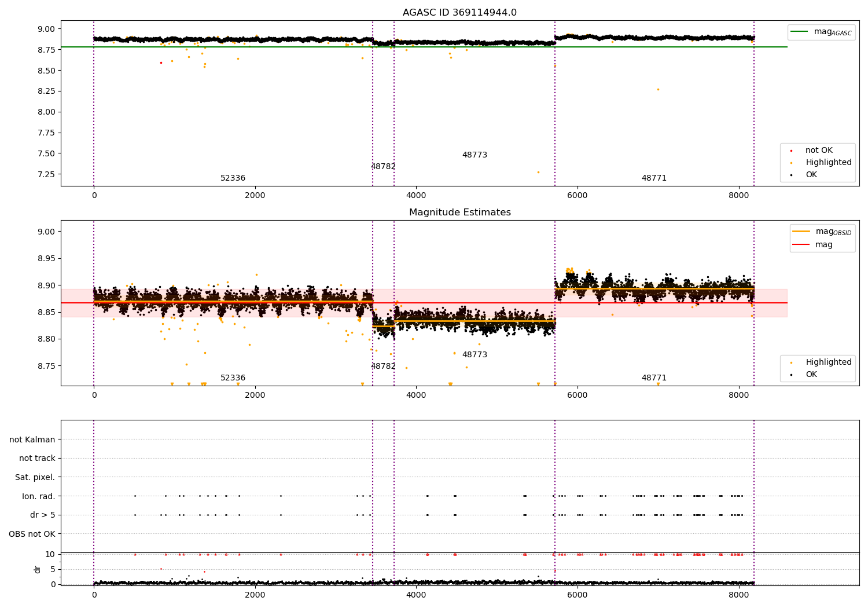Select the mag OBSID legend label

click(833, 232)
